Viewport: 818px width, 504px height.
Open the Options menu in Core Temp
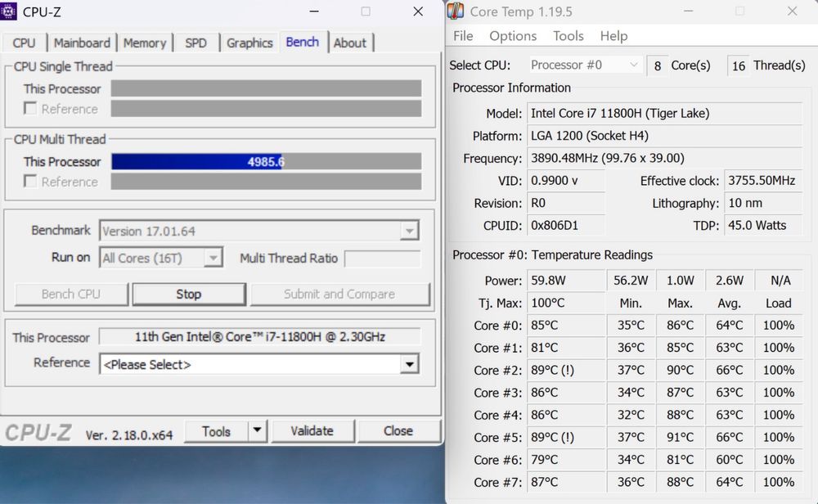pyautogui.click(x=513, y=36)
